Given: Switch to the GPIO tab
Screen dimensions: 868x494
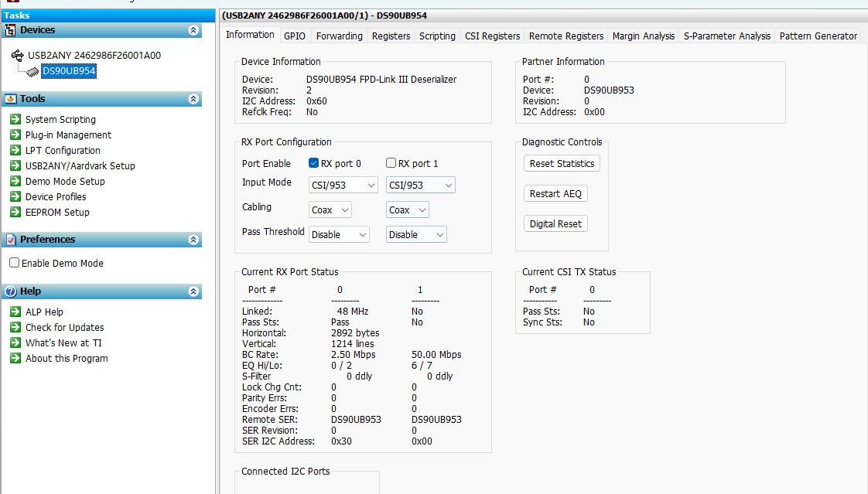Looking at the screenshot, I should pyautogui.click(x=295, y=36).
